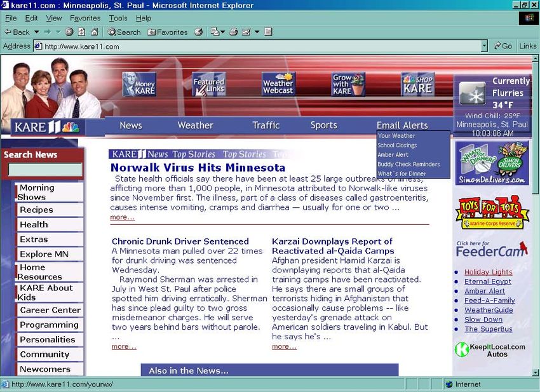Open the Norwalk Virus Hits Minnesota headline
The height and width of the screenshot is (392, 540).
pyautogui.click(x=198, y=168)
